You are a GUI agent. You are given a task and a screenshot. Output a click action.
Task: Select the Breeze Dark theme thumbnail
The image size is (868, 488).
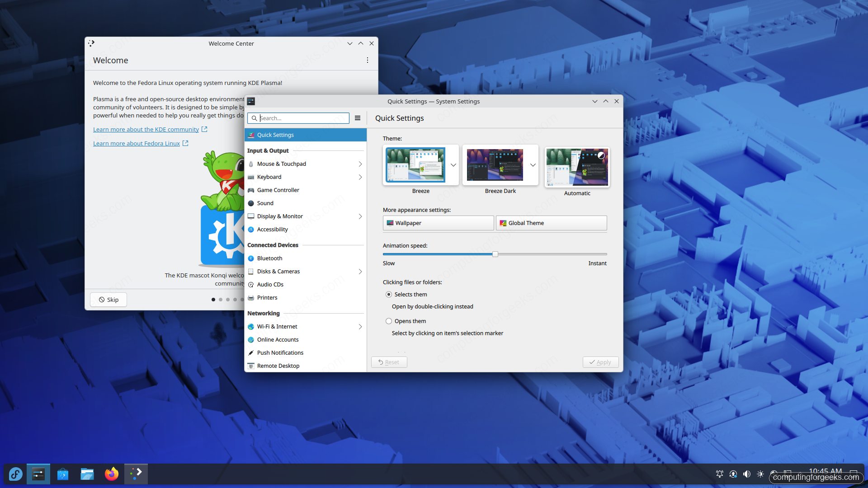click(495, 165)
